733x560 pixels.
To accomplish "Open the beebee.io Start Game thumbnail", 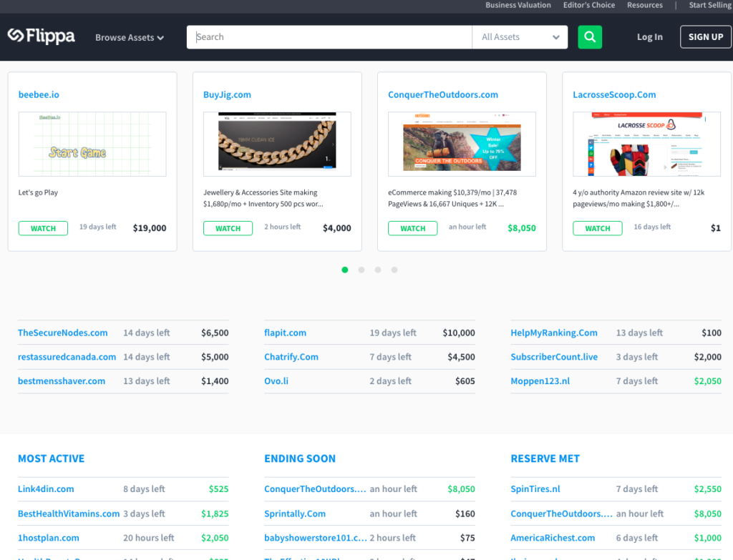I will pos(92,144).
